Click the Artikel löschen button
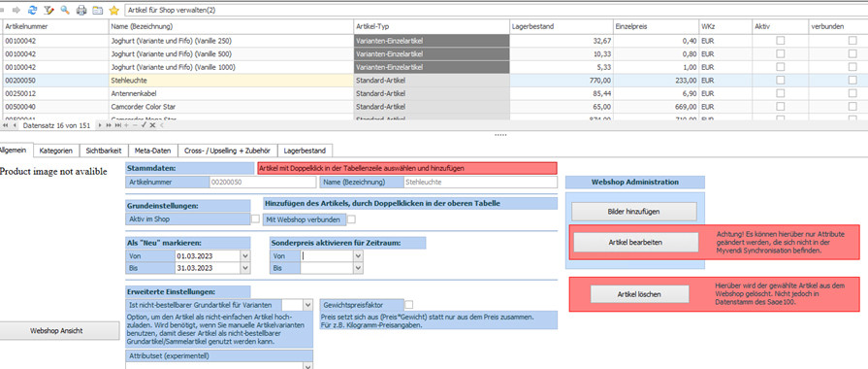The width and height of the screenshot is (868, 369). point(639,294)
